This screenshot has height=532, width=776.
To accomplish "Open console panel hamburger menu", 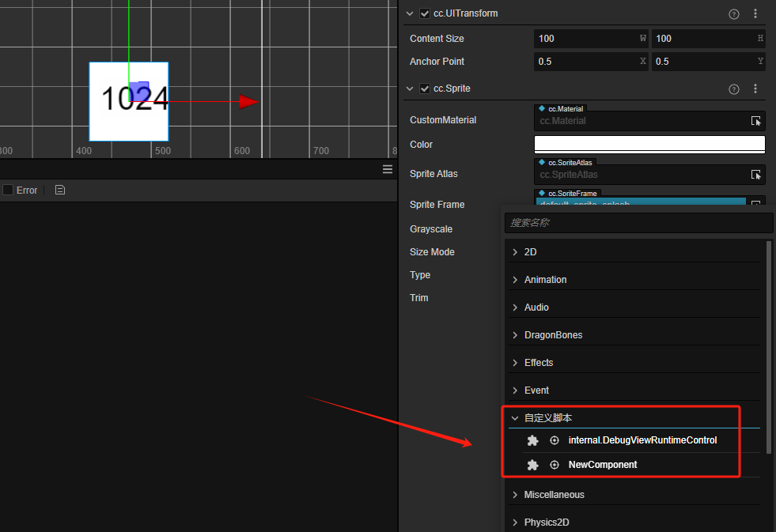I will tap(388, 170).
